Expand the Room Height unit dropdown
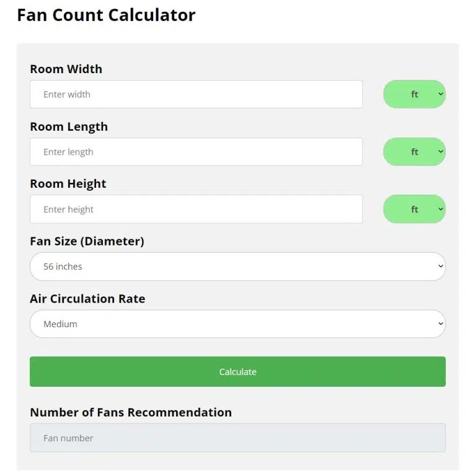 point(414,209)
